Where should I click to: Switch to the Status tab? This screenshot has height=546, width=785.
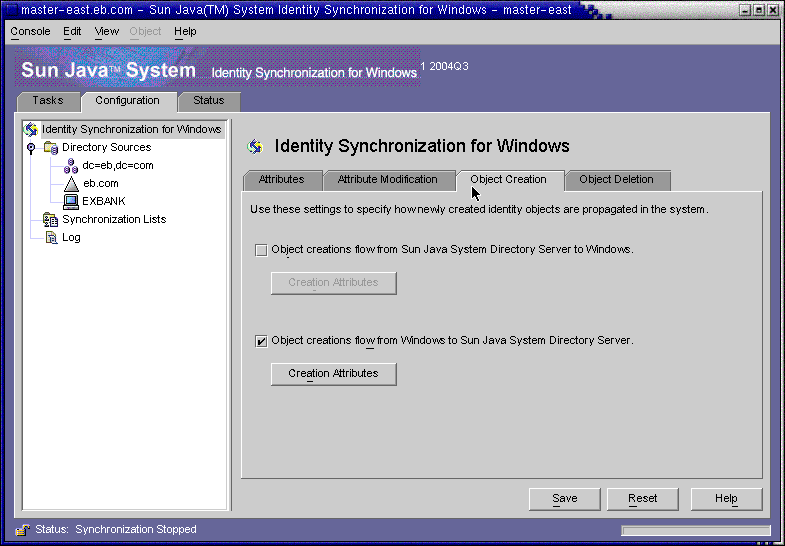(209, 101)
